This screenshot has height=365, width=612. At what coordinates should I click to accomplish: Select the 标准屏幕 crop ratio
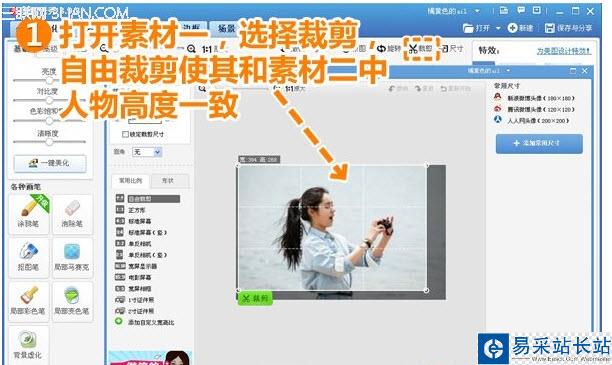click(133, 221)
